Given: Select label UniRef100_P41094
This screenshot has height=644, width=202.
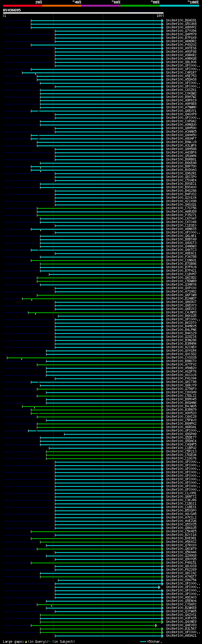Looking at the screenshot, I should click(x=181, y=379).
